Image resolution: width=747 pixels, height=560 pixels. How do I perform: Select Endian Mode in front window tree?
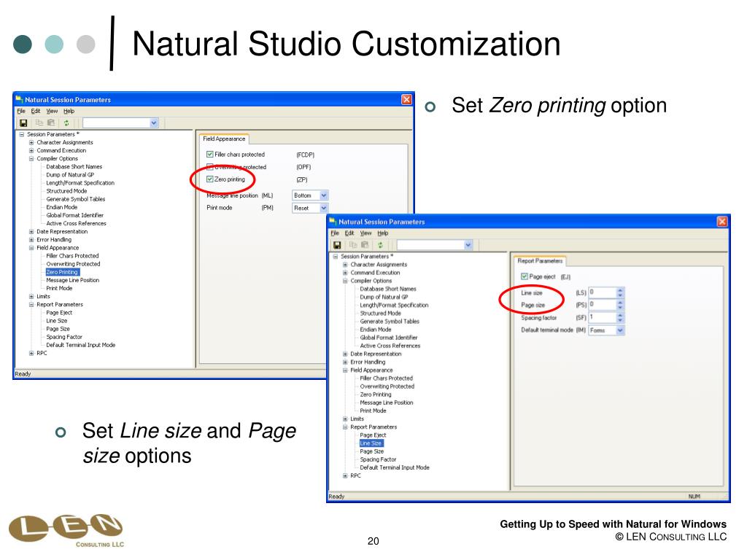pyautogui.click(x=376, y=330)
